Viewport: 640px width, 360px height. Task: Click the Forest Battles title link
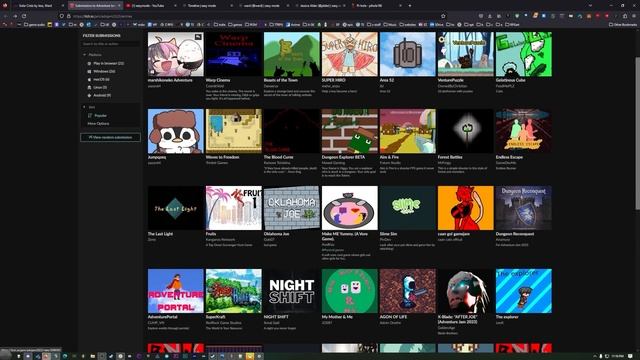[x=450, y=157]
